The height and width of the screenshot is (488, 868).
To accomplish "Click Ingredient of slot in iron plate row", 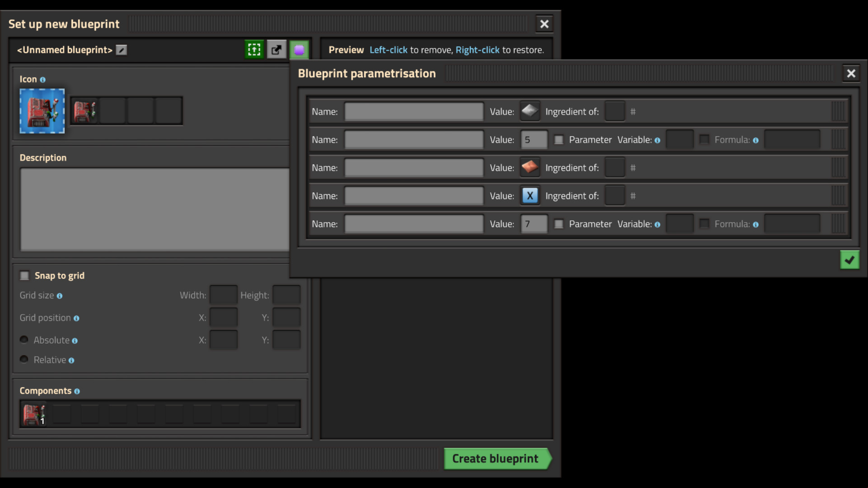I will tap(615, 111).
